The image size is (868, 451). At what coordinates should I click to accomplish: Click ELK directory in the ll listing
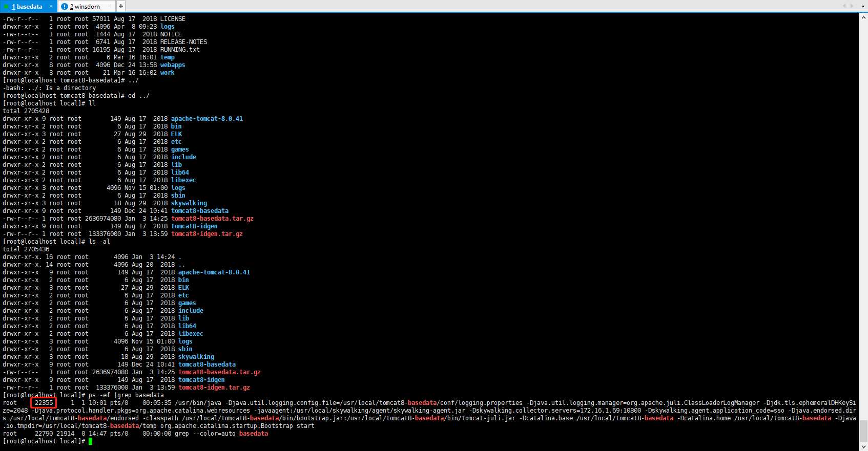[x=176, y=134]
